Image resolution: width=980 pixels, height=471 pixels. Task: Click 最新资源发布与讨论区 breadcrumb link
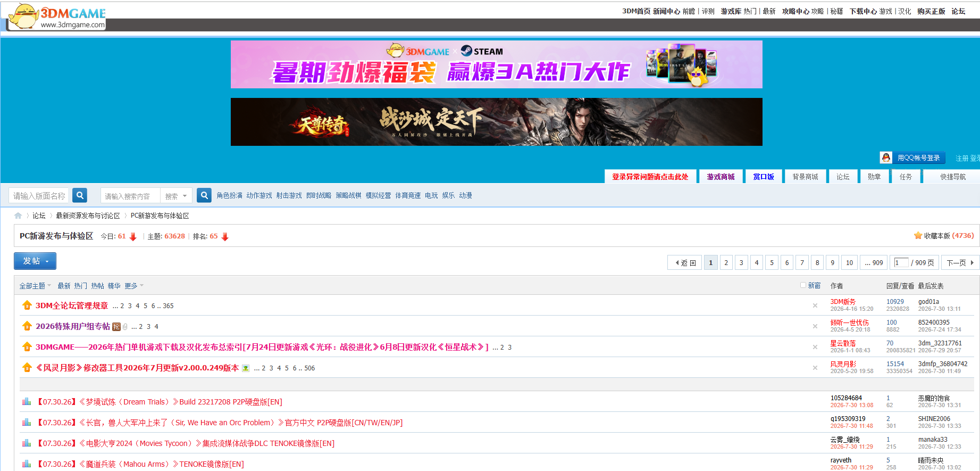coord(88,216)
